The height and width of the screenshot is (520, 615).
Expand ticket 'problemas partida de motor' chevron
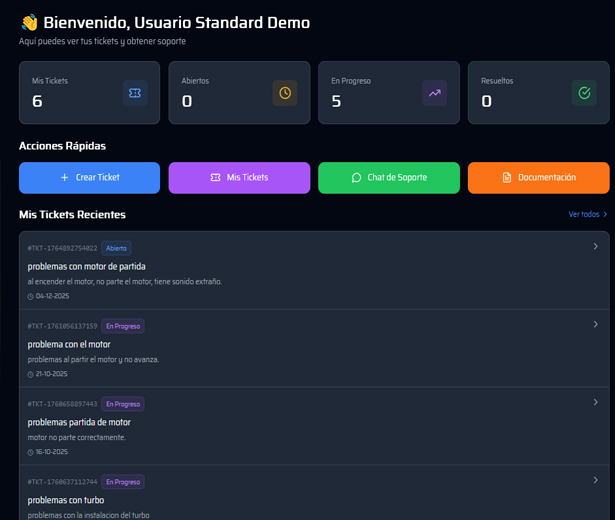pyautogui.click(x=595, y=402)
